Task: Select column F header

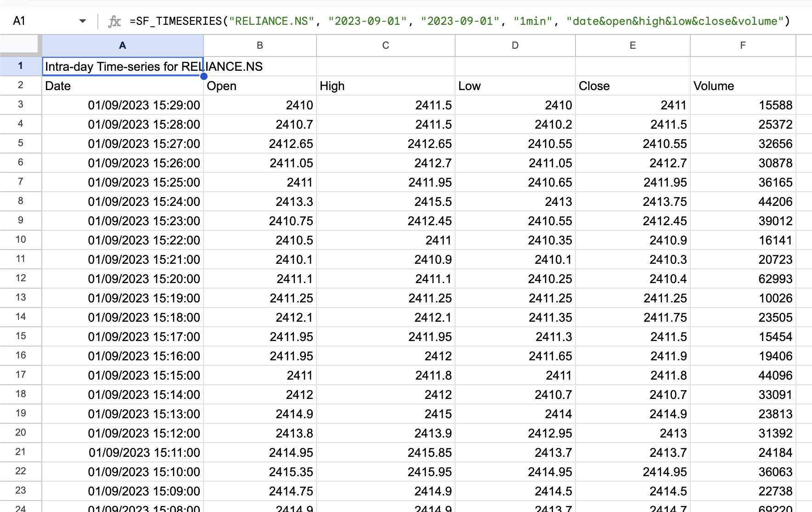Action: [743, 45]
